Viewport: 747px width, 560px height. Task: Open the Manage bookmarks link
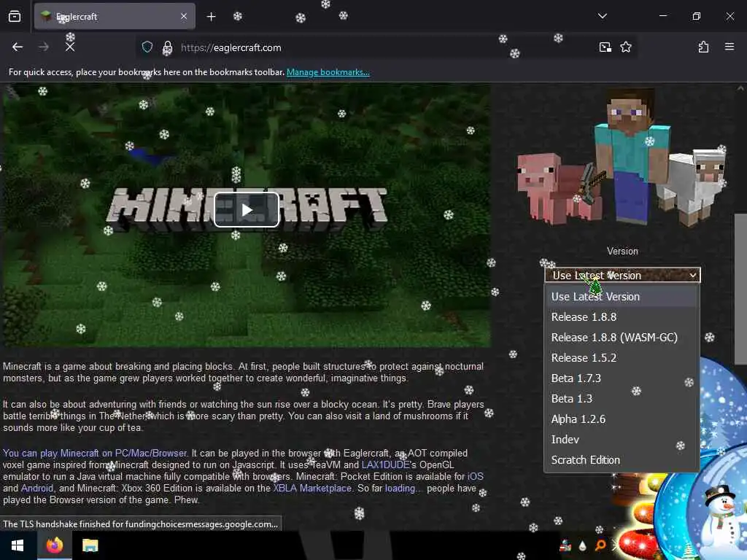tap(328, 72)
